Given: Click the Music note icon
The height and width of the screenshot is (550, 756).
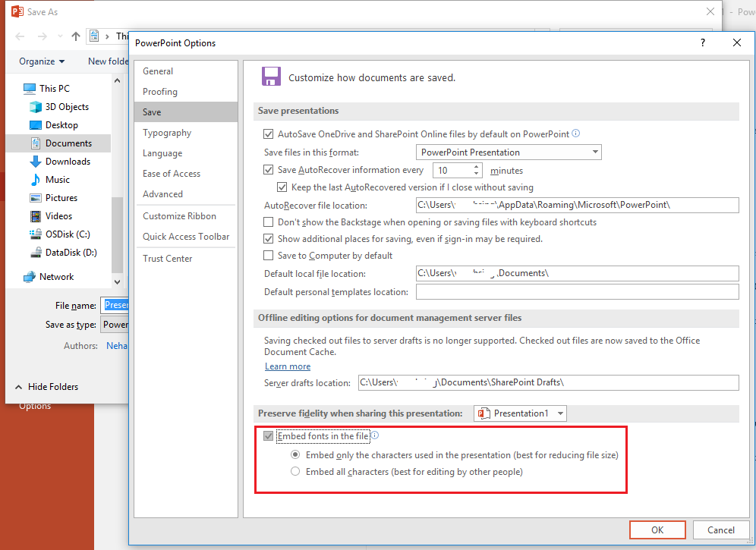Looking at the screenshot, I should [36, 179].
